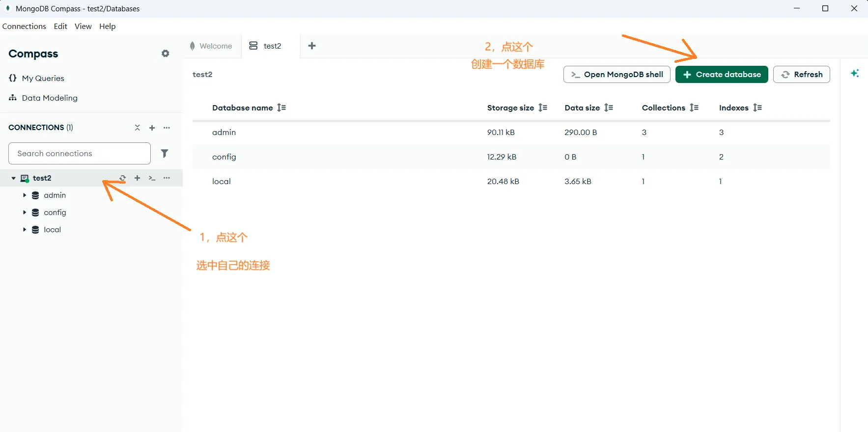Open admin database row in table
Viewport: 868px width, 432px height.
click(511, 133)
